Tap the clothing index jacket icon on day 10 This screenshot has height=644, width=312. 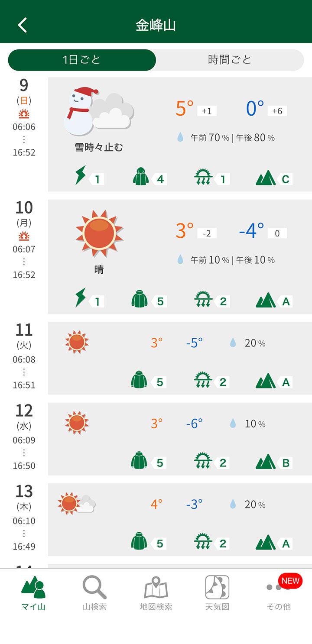pyautogui.click(x=140, y=300)
